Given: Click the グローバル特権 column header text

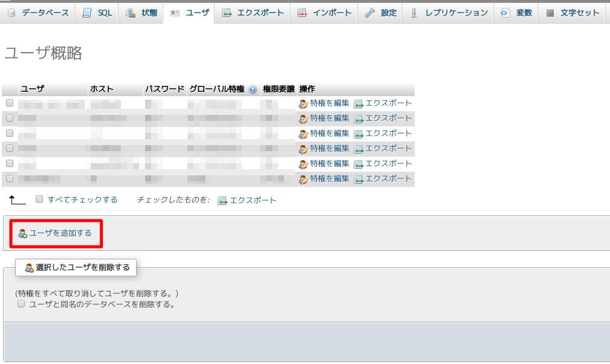Looking at the screenshot, I should (x=216, y=89).
